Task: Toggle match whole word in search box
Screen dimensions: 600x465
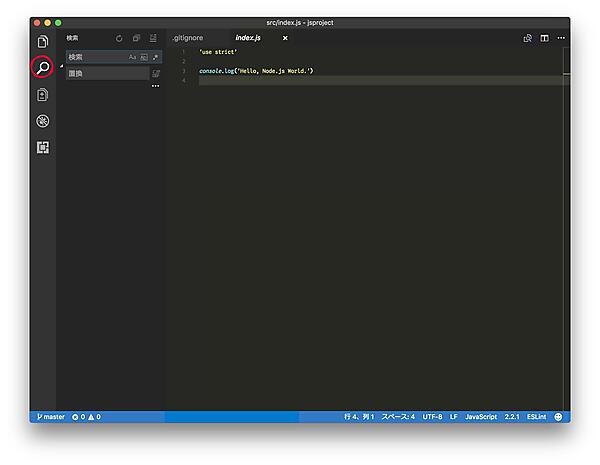Action: tap(144, 57)
